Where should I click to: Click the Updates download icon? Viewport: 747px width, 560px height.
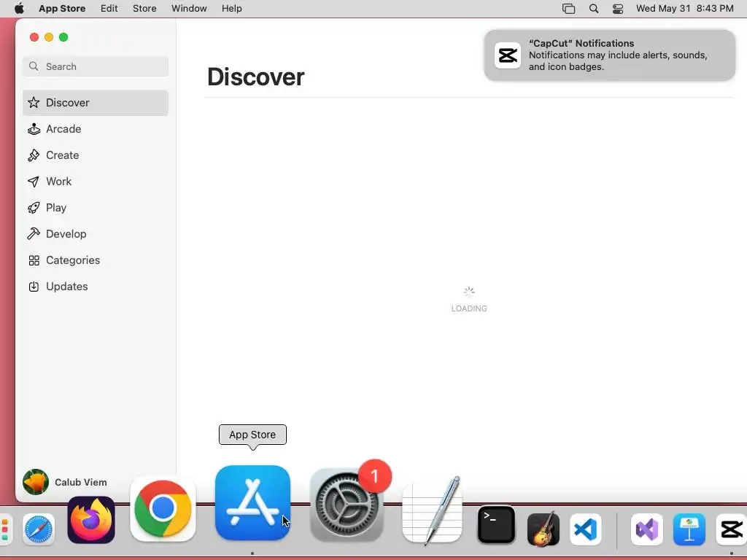pyautogui.click(x=34, y=286)
